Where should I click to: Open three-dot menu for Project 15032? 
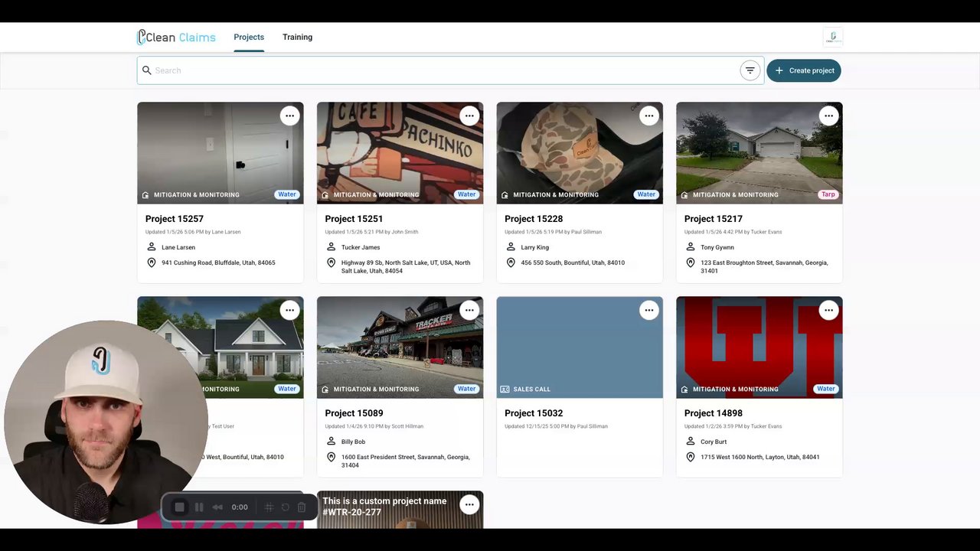click(649, 310)
